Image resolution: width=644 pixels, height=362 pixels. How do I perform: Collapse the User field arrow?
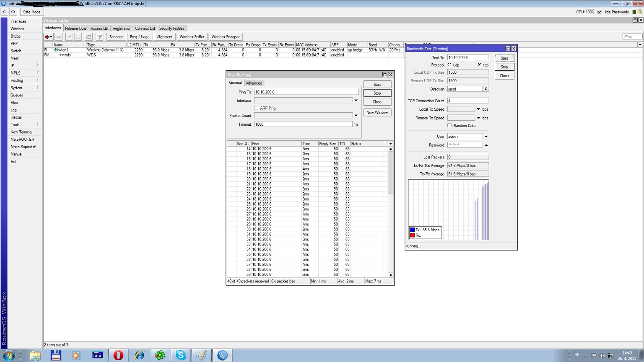pyautogui.click(x=486, y=136)
